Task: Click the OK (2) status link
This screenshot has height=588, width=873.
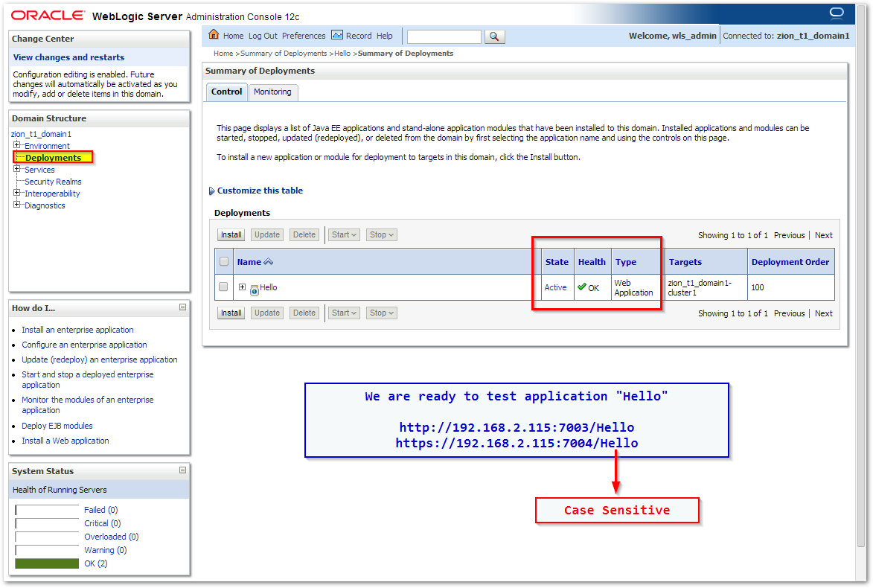Action: (96, 563)
